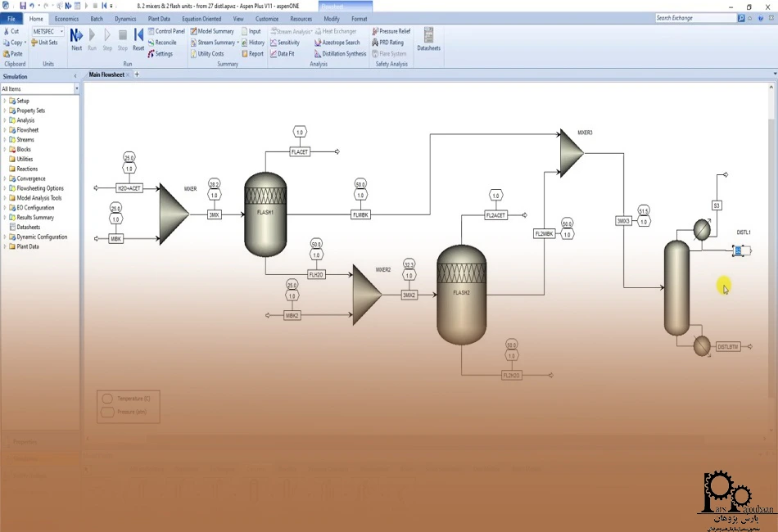Open PRD Rating
The image size is (778, 532).
point(388,42)
